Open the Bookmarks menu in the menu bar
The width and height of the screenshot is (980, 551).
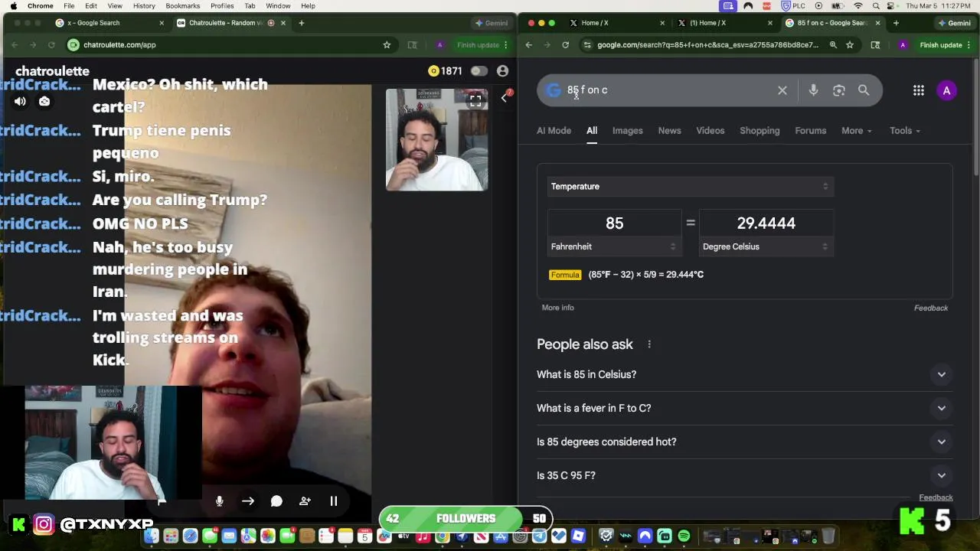(184, 6)
